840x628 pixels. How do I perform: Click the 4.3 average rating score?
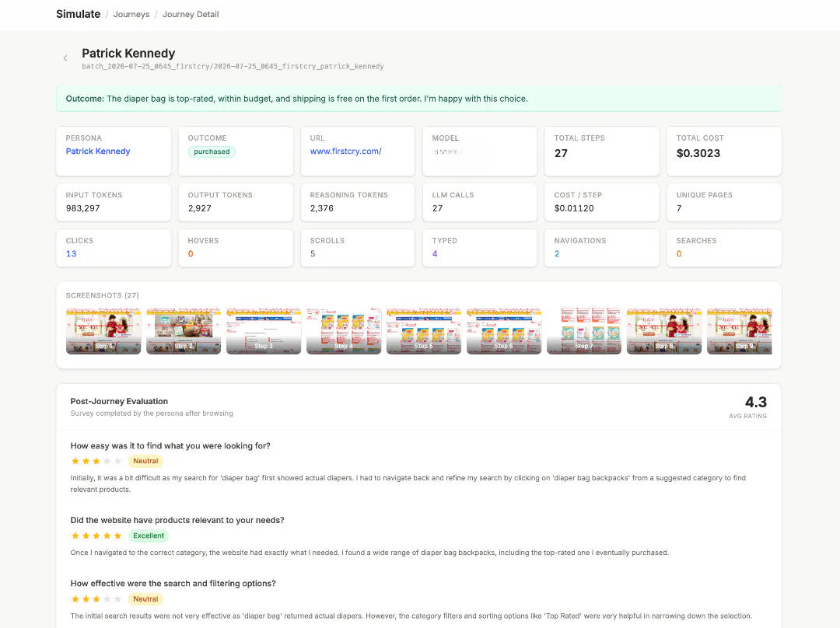(755, 402)
